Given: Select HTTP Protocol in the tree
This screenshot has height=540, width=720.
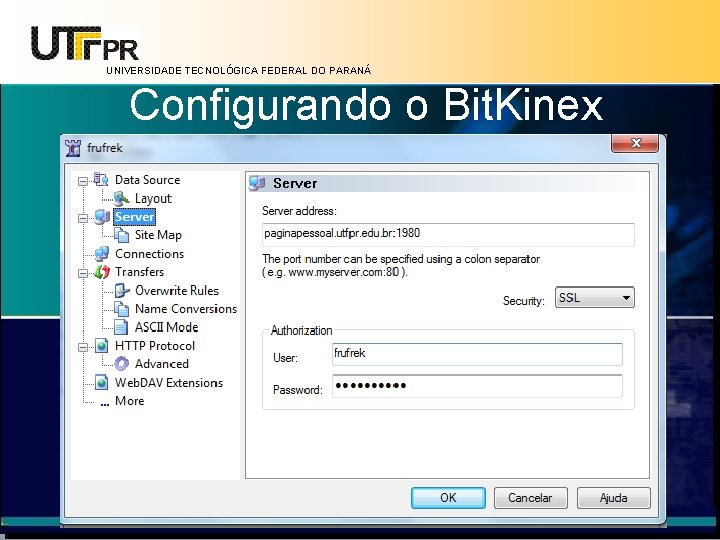Looking at the screenshot, I should pyautogui.click(x=155, y=345).
